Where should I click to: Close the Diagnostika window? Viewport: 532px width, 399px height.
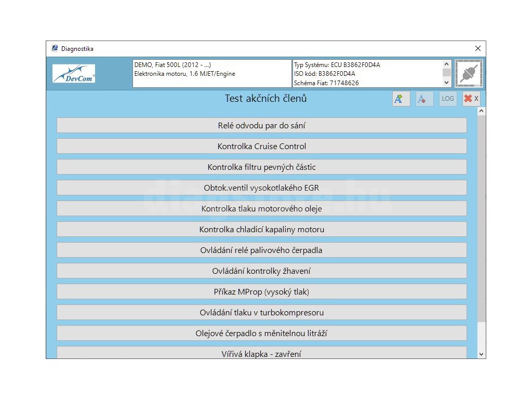tap(478, 48)
